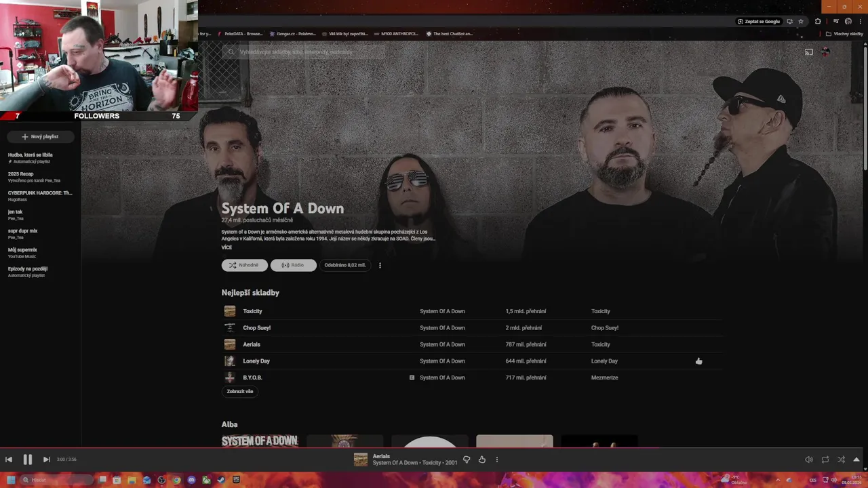Expand the artist description with VÍCE
868x488 pixels.
click(x=226, y=247)
